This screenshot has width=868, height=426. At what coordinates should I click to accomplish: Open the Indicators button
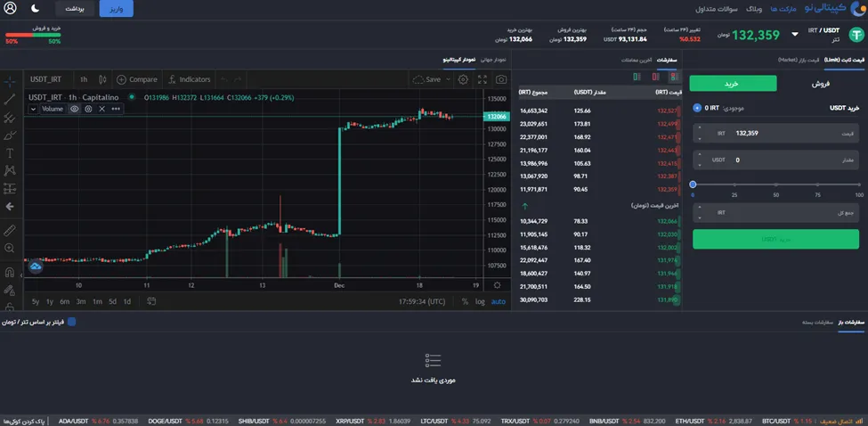(189, 79)
